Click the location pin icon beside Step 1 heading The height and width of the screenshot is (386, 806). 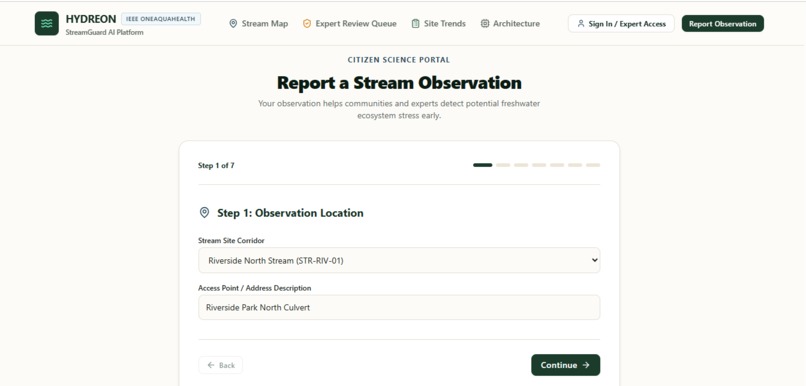pos(205,213)
